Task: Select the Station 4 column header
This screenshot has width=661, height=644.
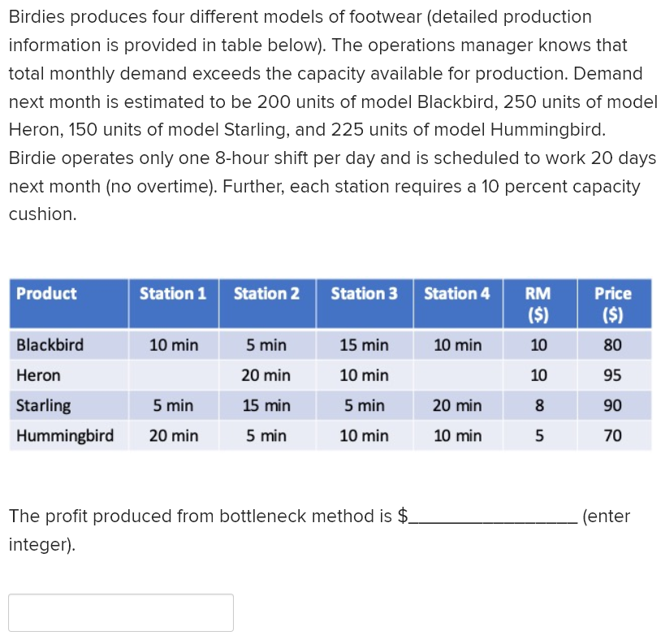Action: pos(456,293)
